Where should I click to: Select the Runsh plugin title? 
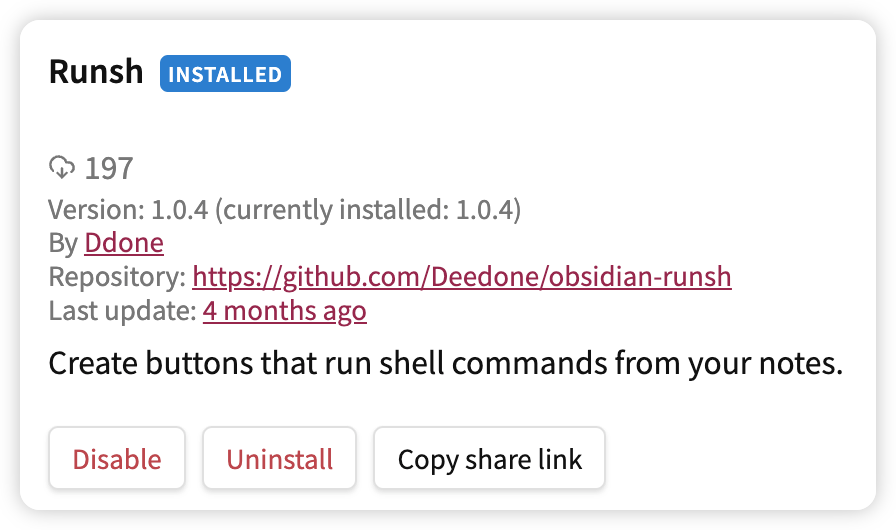[96, 72]
